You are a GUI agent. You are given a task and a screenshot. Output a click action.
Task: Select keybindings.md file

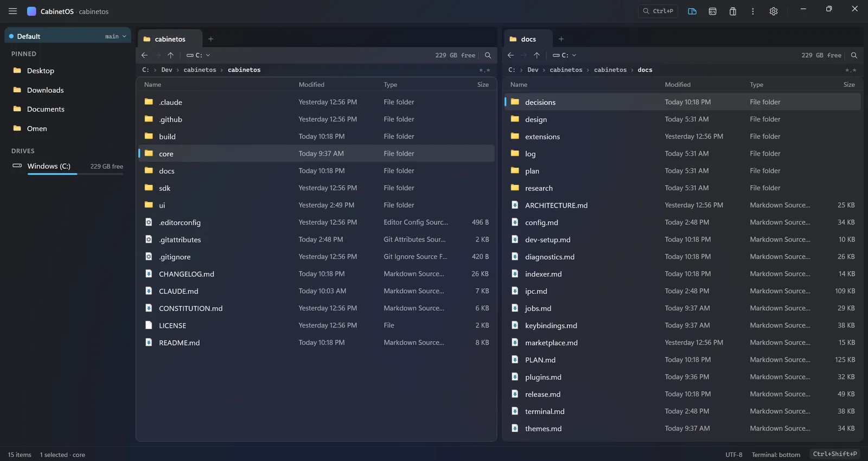[682, 325]
